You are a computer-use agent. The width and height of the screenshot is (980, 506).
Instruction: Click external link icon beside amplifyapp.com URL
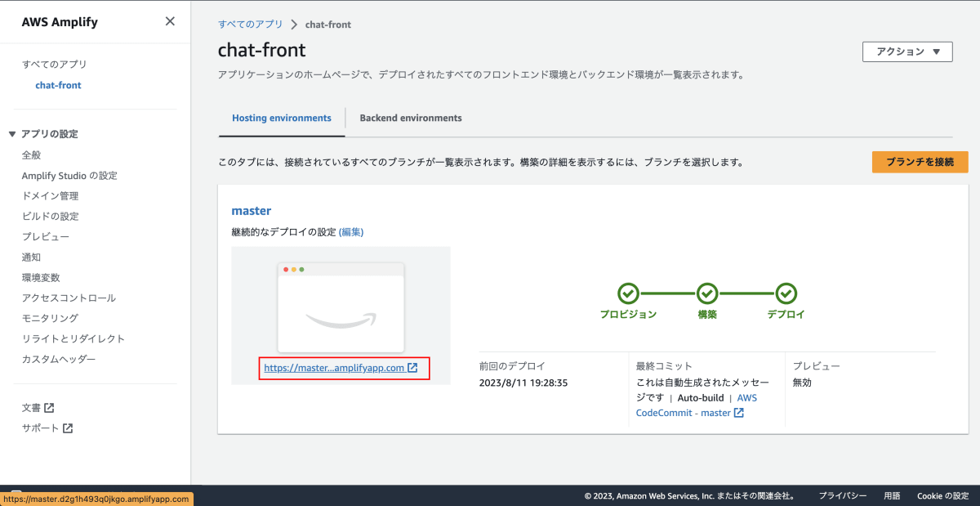point(412,368)
